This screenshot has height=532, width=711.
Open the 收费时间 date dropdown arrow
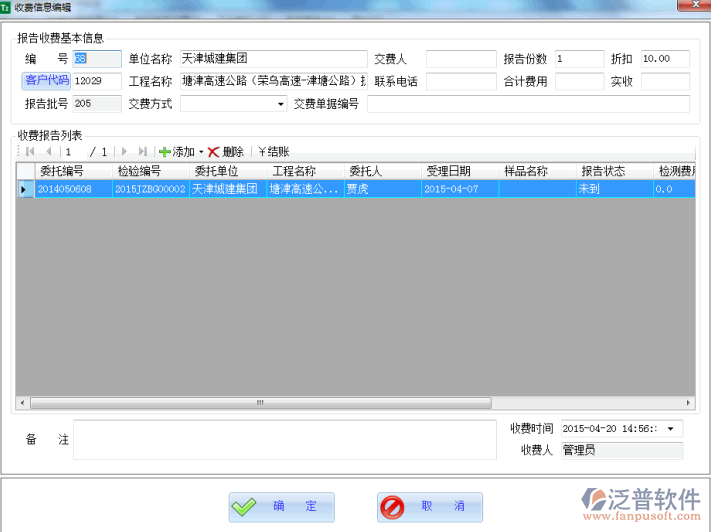pos(671,429)
